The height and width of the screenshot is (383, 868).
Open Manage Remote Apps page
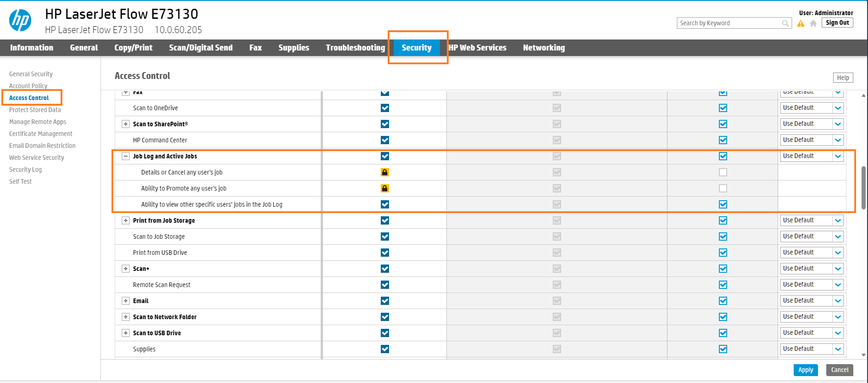[x=38, y=122]
